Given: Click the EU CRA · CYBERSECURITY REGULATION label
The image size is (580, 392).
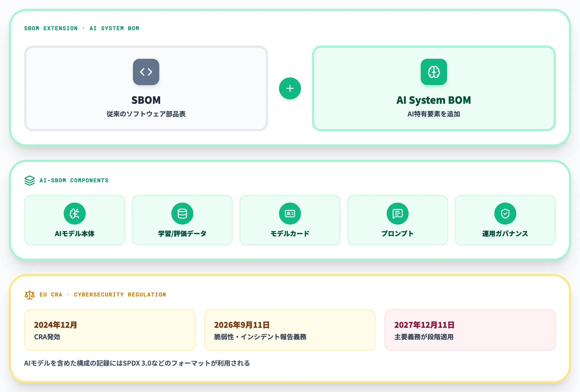Looking at the screenshot, I should pyautogui.click(x=103, y=295).
